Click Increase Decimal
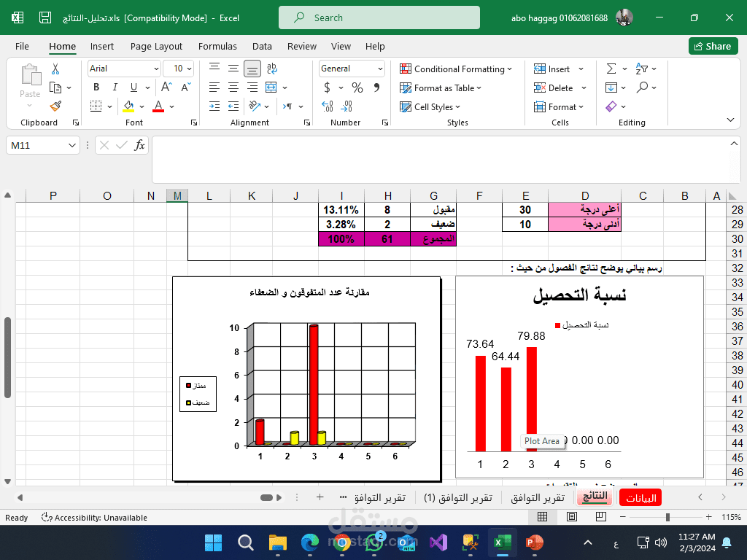 [328, 106]
